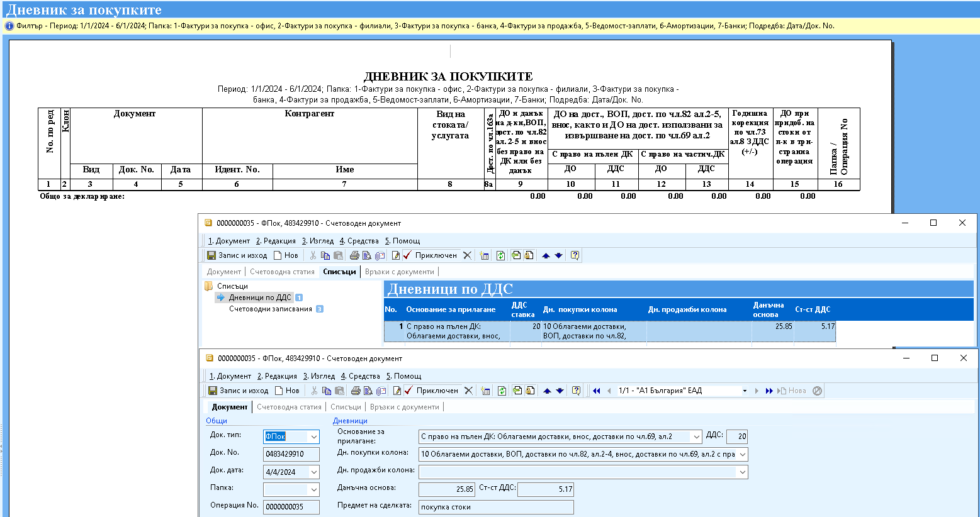This screenshot has height=517, width=980.
Task: Click the Операция No. field 0000000035
Action: (x=291, y=507)
